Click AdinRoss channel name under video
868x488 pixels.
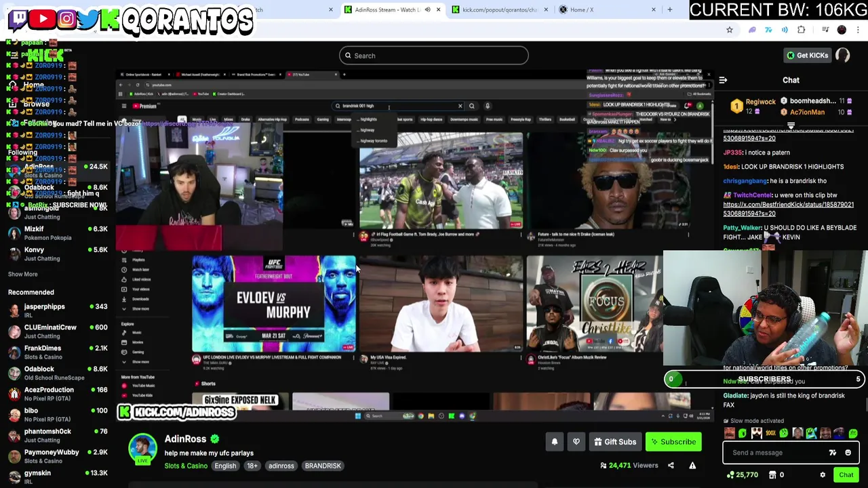coord(185,439)
